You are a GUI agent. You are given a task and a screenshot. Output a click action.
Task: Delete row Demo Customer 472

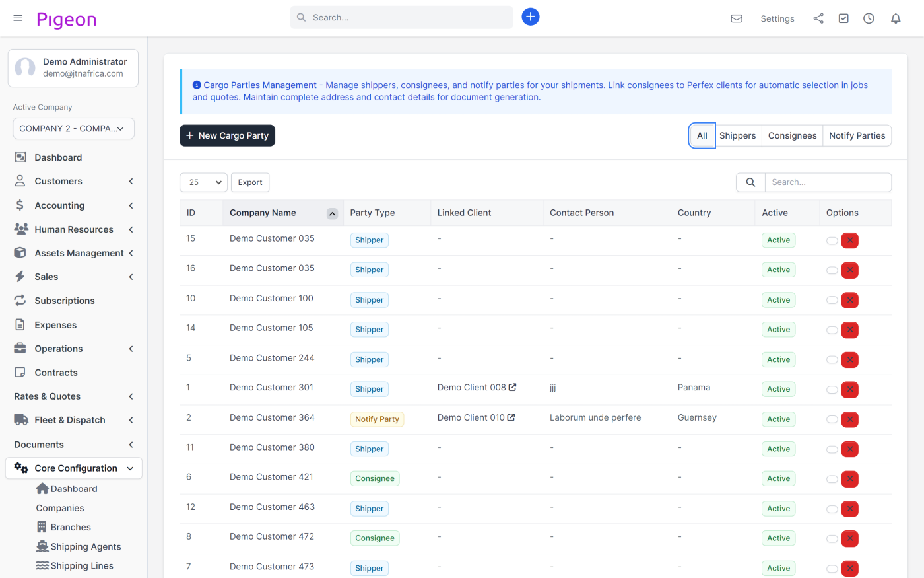[850, 538]
